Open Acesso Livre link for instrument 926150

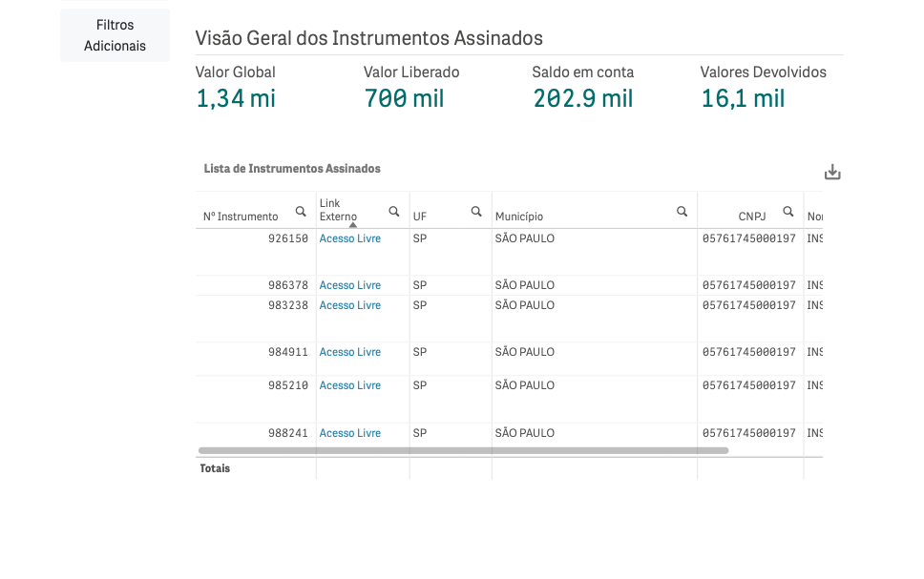pyautogui.click(x=349, y=238)
